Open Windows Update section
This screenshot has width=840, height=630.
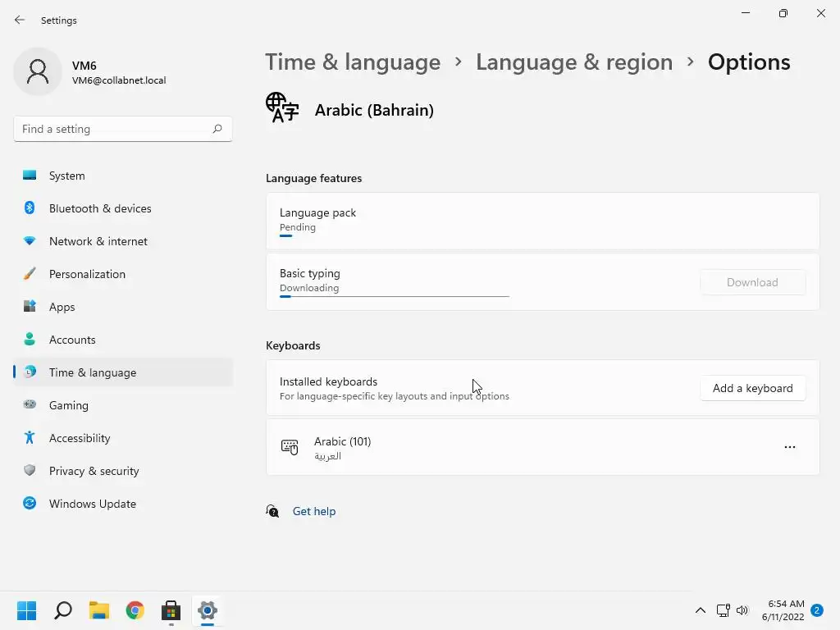click(93, 504)
